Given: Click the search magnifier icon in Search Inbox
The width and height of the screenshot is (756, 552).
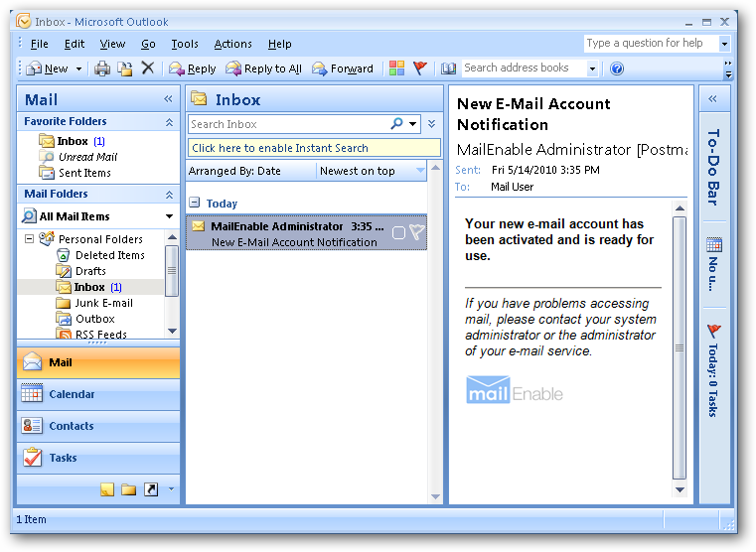Looking at the screenshot, I should tap(396, 124).
